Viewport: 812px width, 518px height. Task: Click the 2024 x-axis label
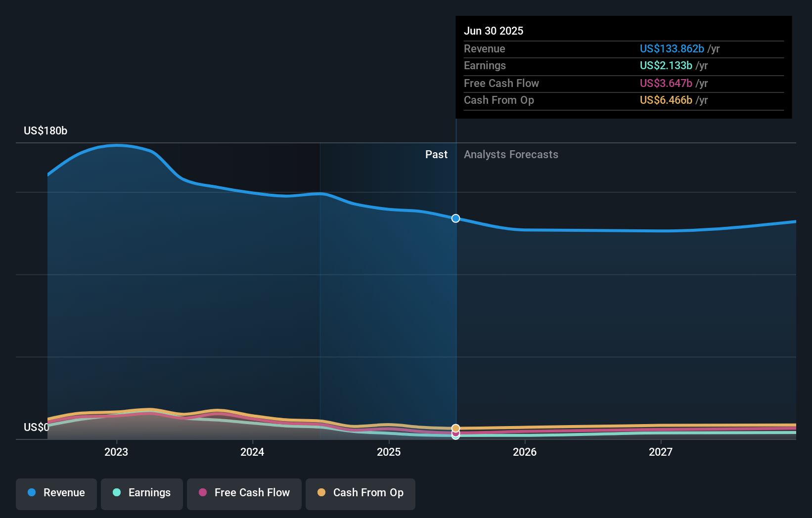point(252,452)
